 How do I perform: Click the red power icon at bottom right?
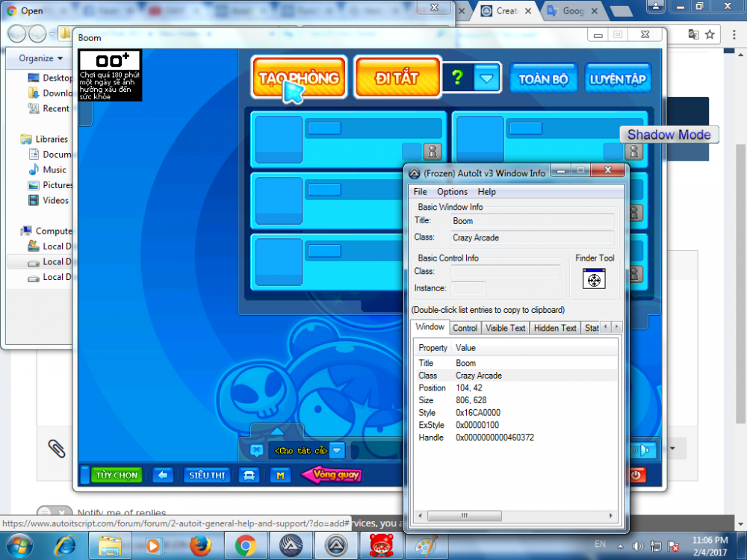(x=639, y=475)
